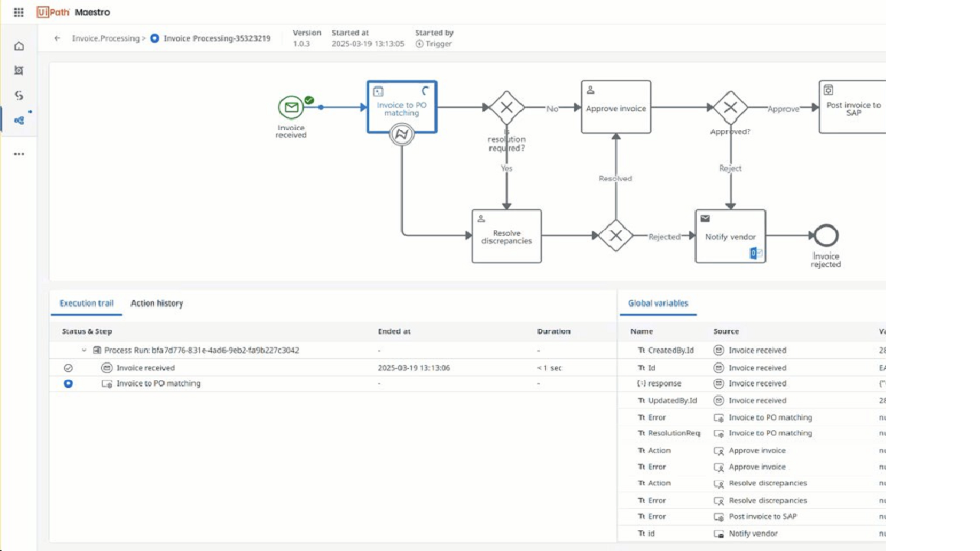The width and height of the screenshot is (980, 551).
Task: Click the running status icon beside instance name
Action: (x=155, y=38)
